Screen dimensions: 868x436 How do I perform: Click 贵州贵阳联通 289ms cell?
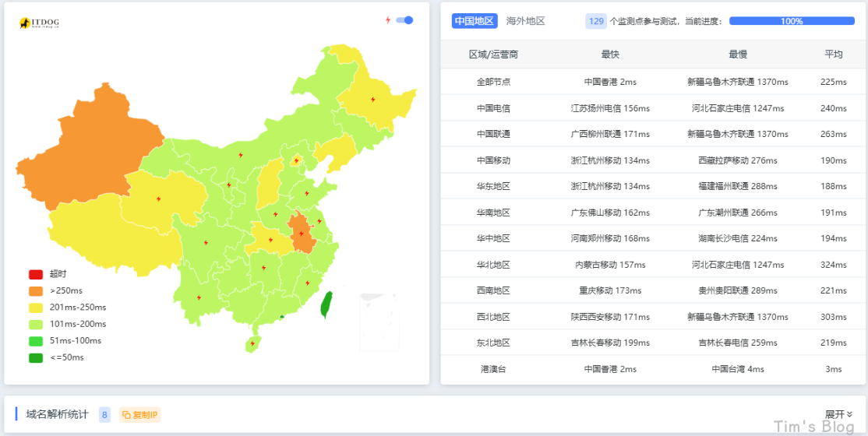pyautogui.click(x=738, y=290)
